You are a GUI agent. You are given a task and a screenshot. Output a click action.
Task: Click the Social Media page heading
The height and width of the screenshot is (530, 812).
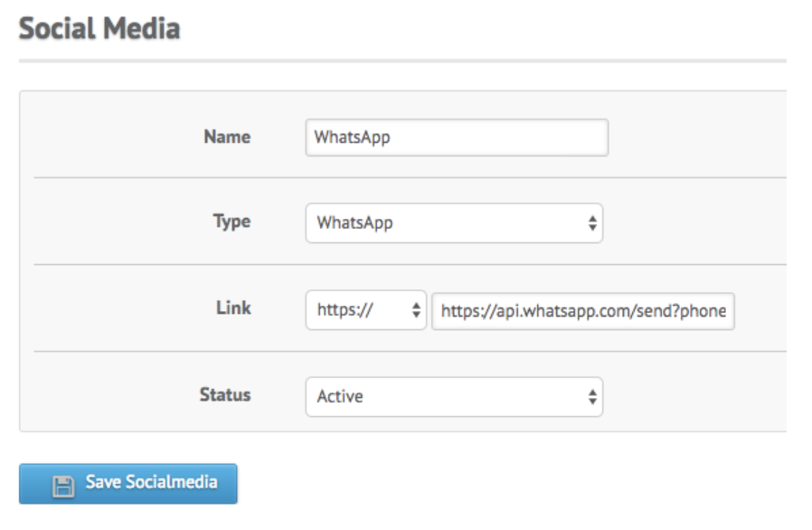[x=99, y=28]
